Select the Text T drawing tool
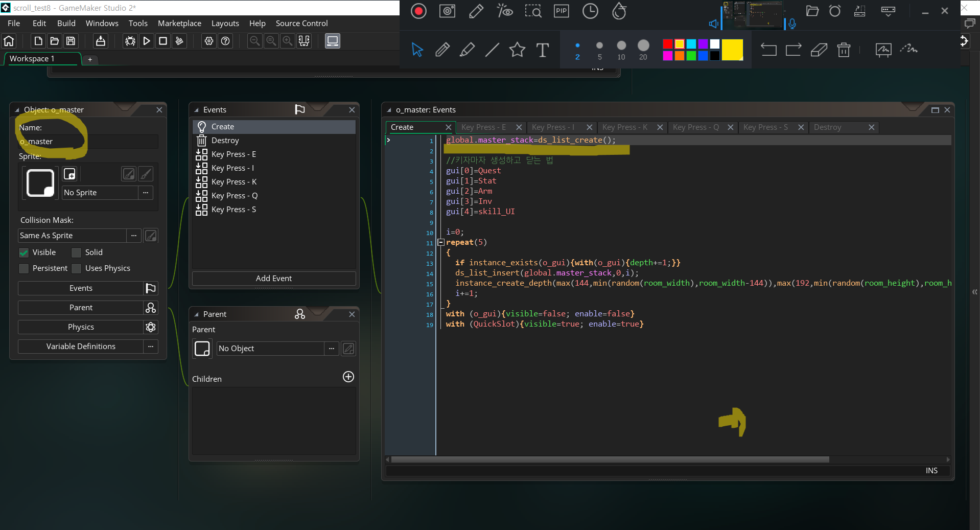Image resolution: width=980 pixels, height=530 pixels. point(542,50)
